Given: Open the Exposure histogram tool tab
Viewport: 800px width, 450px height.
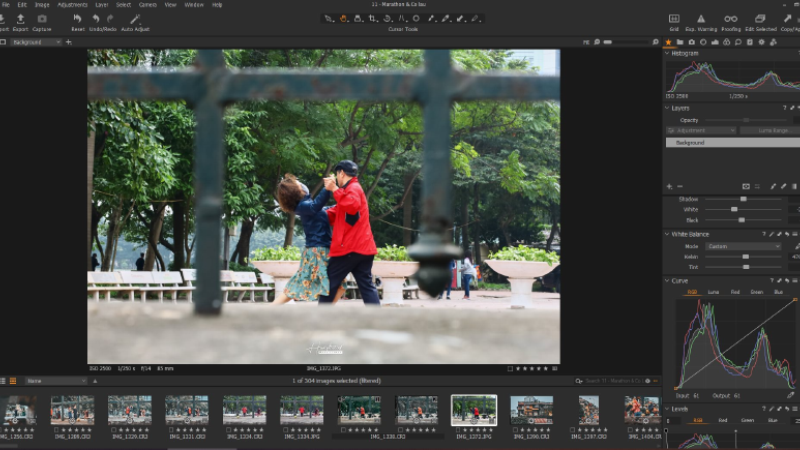Looking at the screenshot, I should click(715, 42).
